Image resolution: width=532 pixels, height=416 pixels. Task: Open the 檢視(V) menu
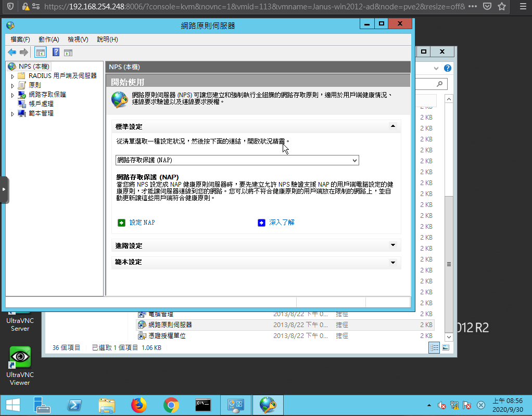(x=78, y=40)
